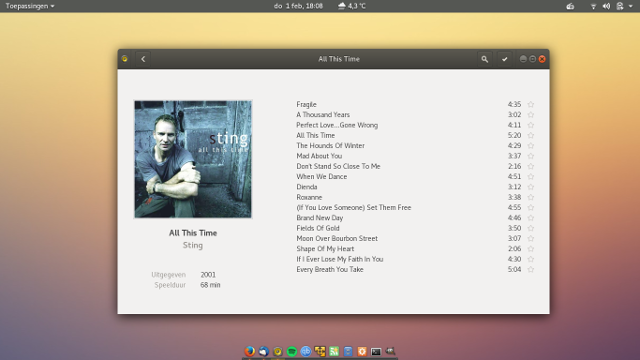The image size is (640, 360).
Task: Go back using the header back arrow
Action: [x=143, y=59]
